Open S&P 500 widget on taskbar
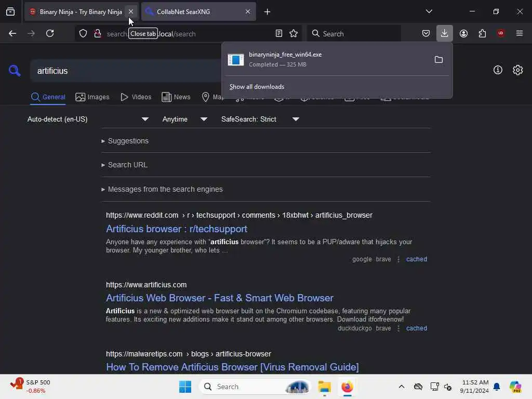This screenshot has width=532, height=399. coord(30,387)
